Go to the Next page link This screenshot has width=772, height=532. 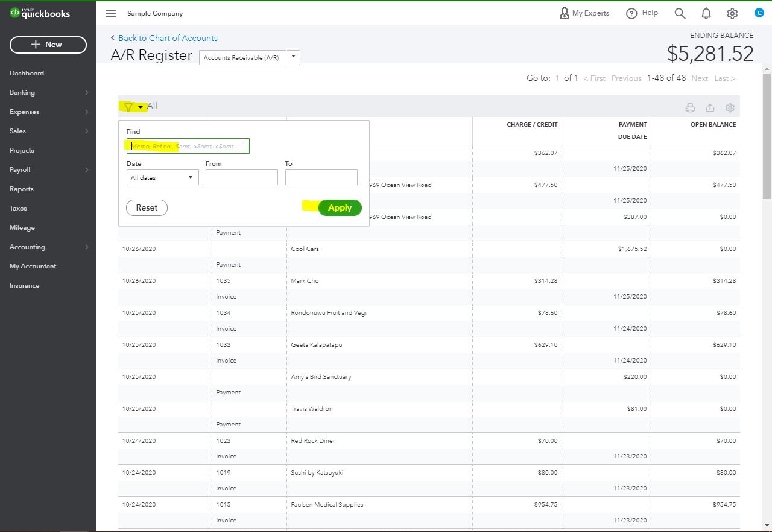(x=700, y=78)
